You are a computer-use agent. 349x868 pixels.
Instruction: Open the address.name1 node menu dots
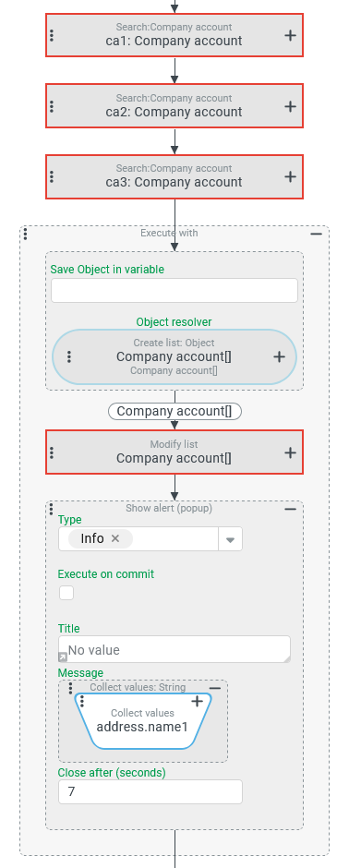[82, 702]
